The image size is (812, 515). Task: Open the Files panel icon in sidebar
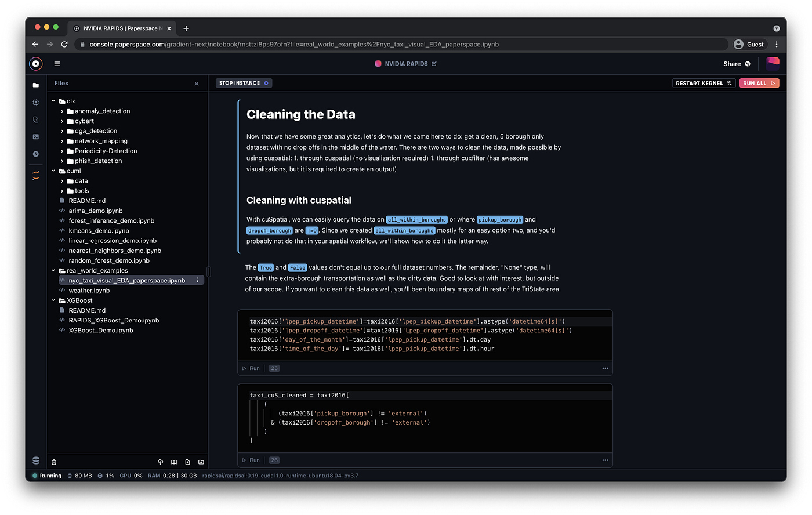pos(35,85)
